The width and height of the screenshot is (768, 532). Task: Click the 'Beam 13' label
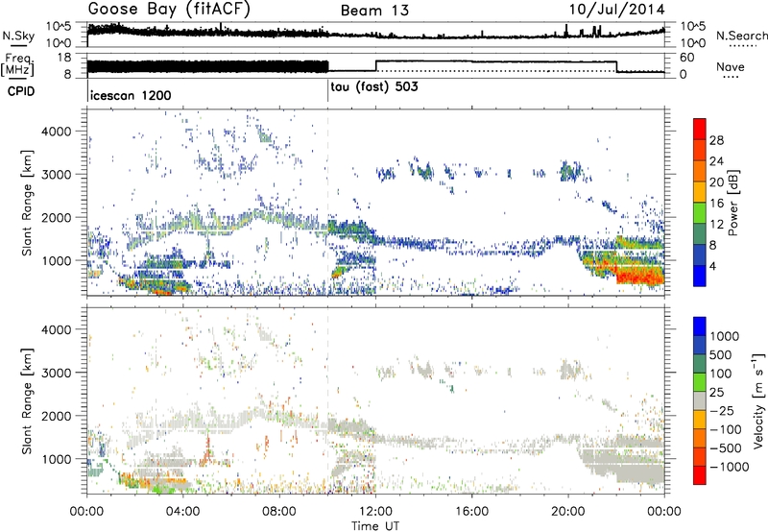(x=374, y=11)
